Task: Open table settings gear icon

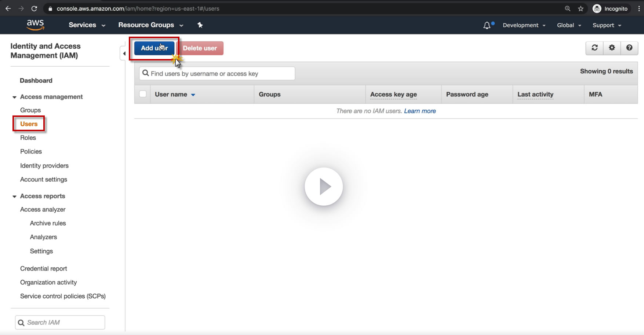Action: tap(612, 48)
